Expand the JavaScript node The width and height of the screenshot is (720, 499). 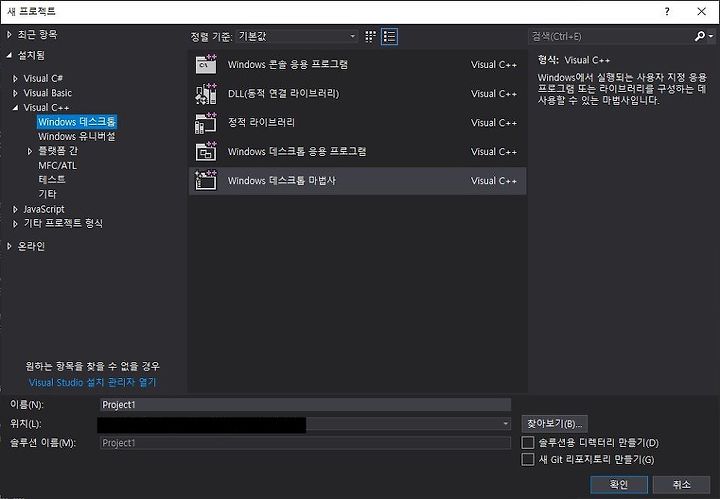tap(15, 209)
